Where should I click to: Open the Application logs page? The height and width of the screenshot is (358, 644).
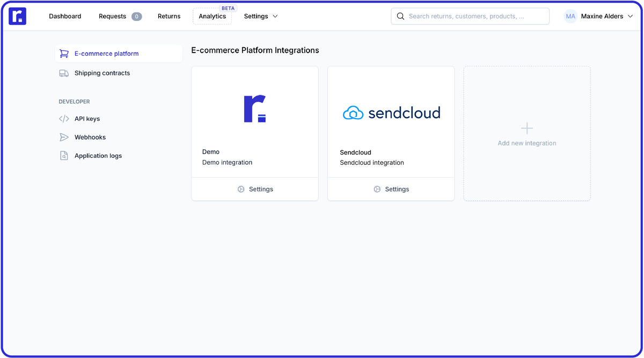pos(98,156)
